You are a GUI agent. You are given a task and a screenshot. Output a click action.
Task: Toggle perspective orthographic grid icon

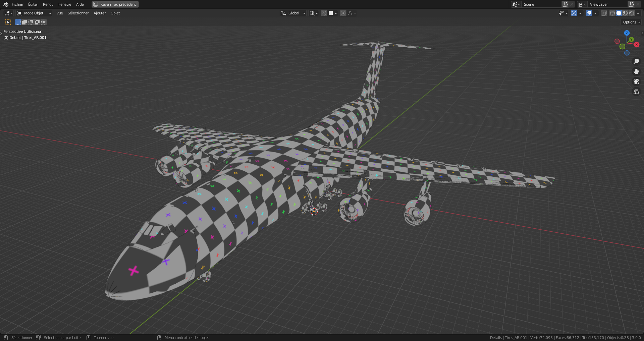point(636,92)
